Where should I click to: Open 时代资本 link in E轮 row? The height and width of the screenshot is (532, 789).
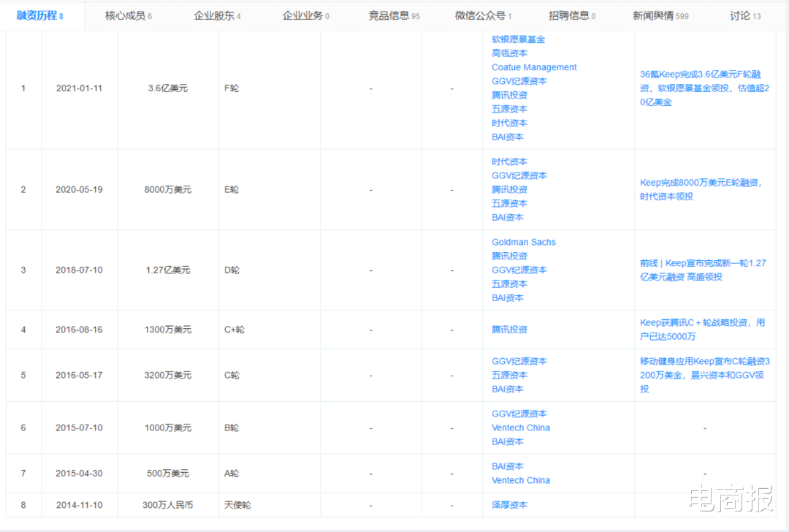pyautogui.click(x=509, y=161)
